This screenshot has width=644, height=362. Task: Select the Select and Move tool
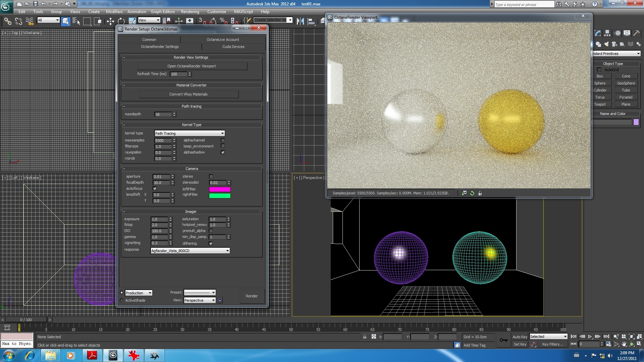click(110, 21)
